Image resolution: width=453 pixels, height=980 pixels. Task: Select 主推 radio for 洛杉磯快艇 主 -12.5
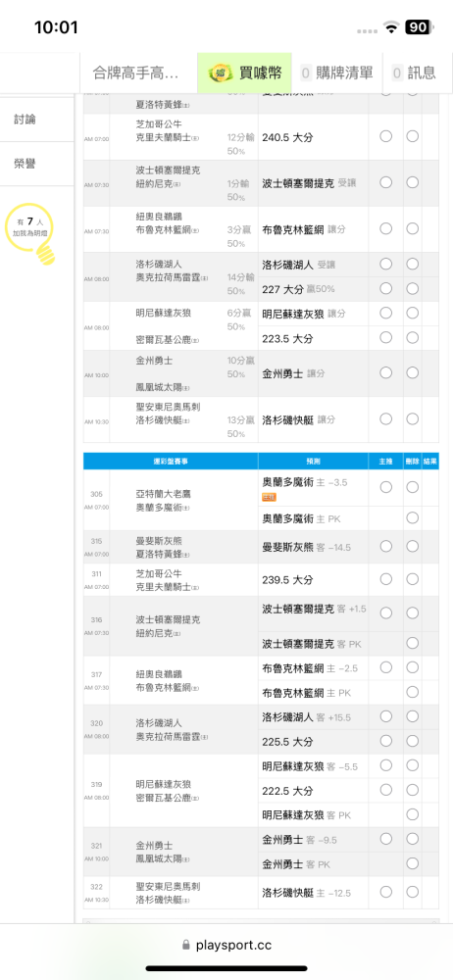(386, 892)
